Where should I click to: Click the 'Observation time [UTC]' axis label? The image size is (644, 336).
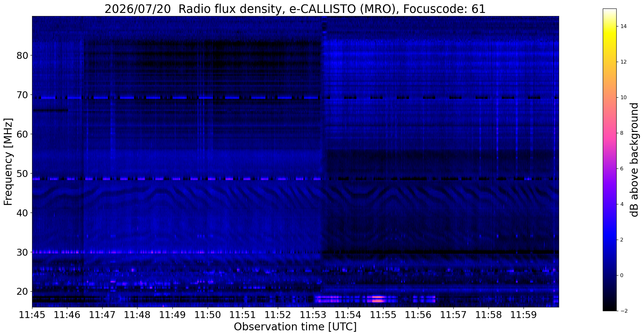coord(295,327)
